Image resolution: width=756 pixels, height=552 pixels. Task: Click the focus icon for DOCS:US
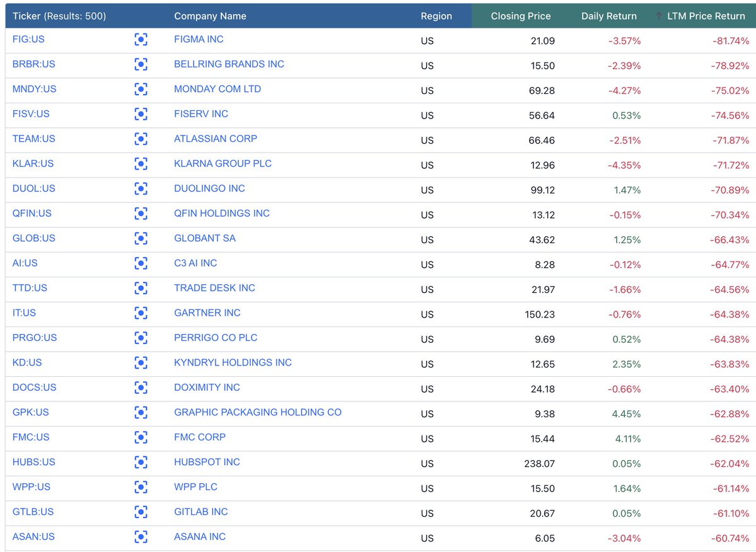point(141,388)
